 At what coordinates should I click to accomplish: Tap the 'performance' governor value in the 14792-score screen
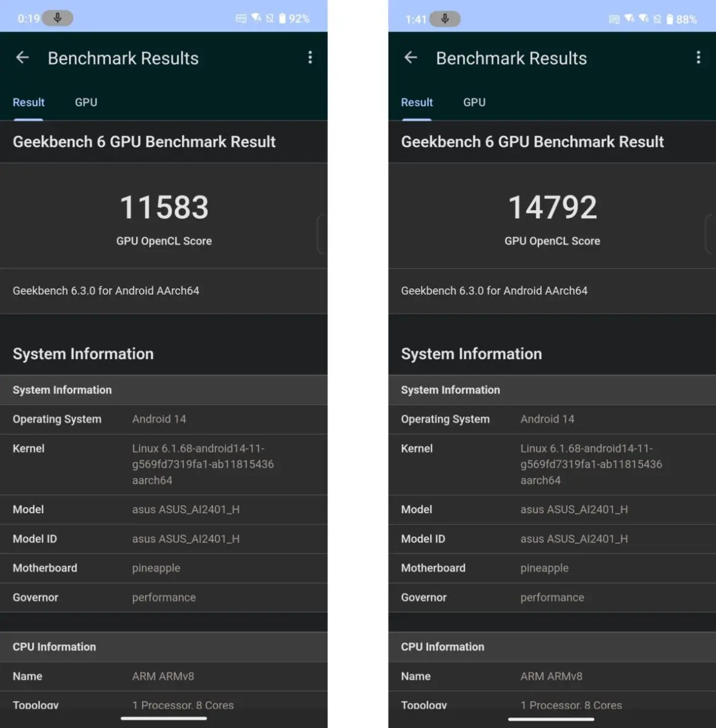click(552, 598)
